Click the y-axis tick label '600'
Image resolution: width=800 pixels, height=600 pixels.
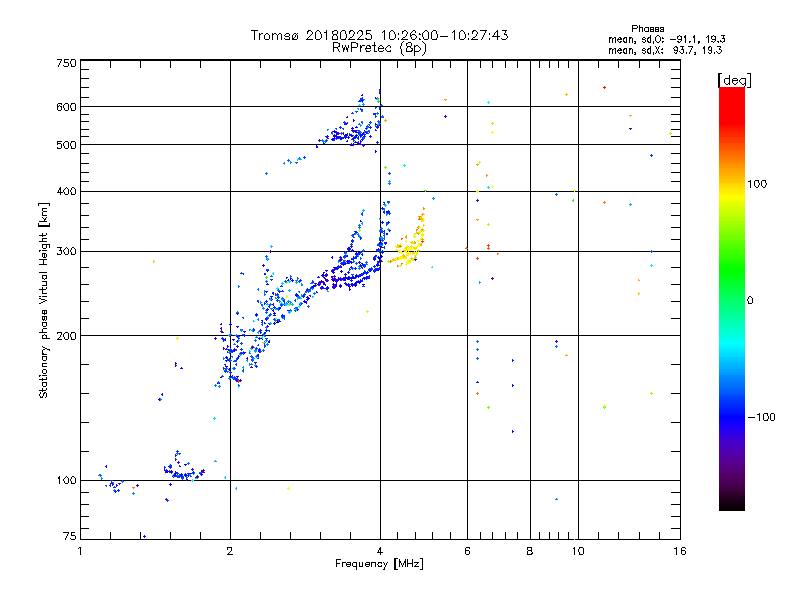66,107
